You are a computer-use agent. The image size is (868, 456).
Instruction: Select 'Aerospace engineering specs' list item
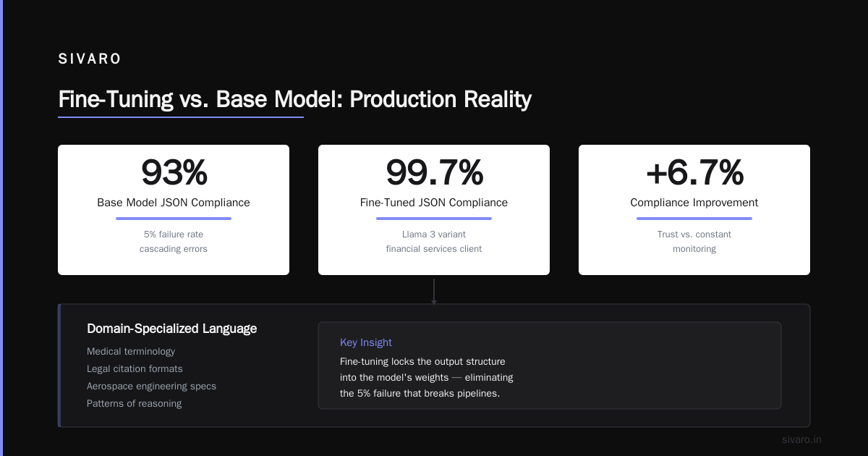pyautogui.click(x=151, y=387)
